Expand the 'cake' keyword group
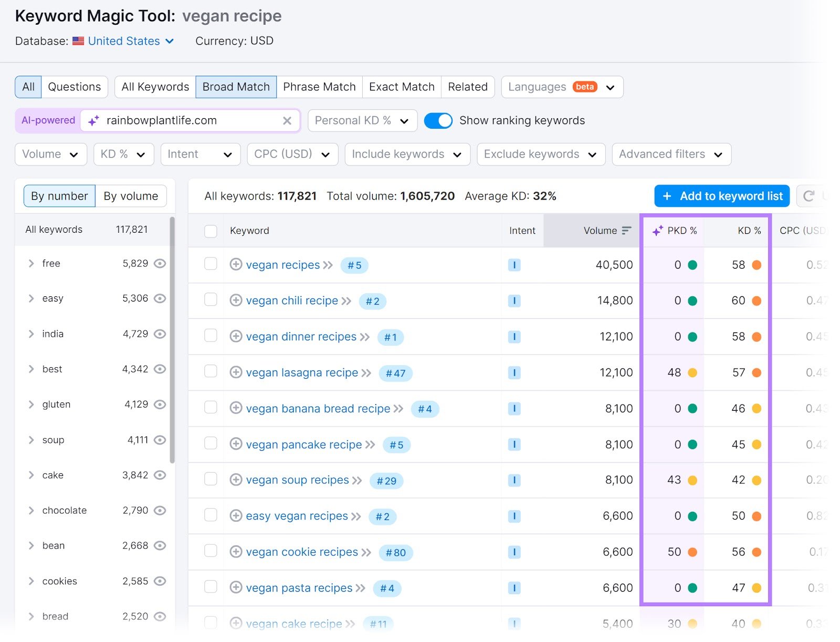Image resolution: width=840 pixels, height=642 pixels. 30,475
